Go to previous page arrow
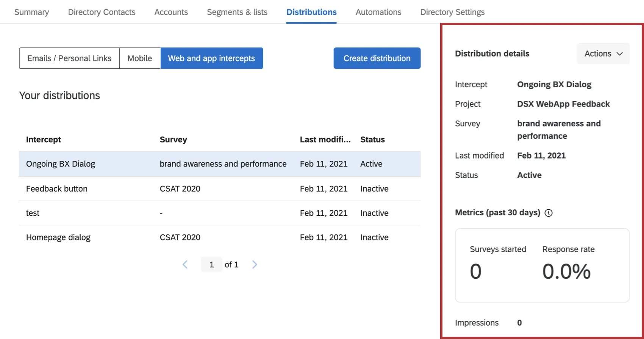644x339 pixels. click(x=185, y=265)
